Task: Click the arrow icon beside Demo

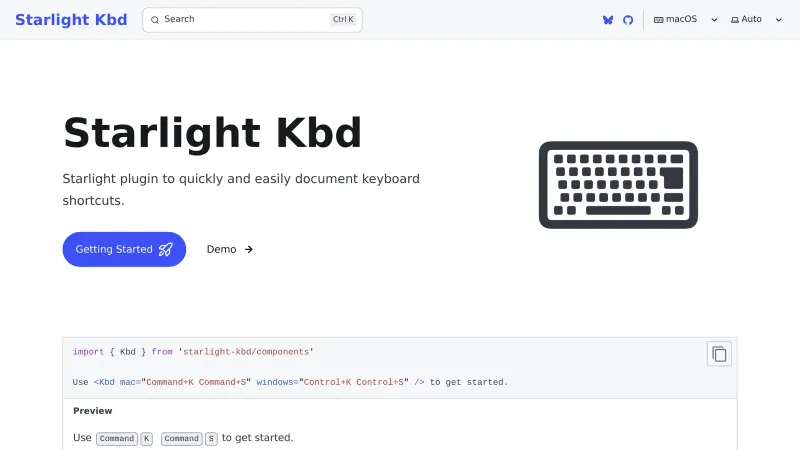Action: [x=249, y=249]
